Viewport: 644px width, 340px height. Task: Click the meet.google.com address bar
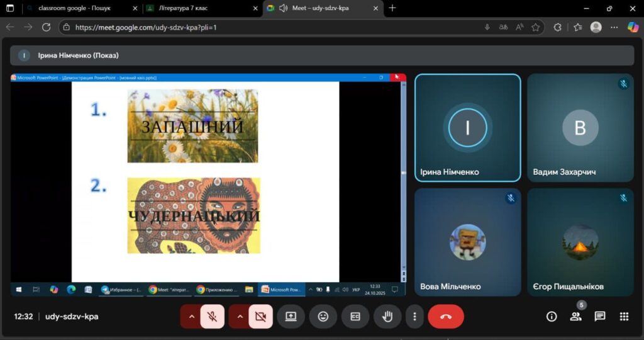[x=252, y=27]
